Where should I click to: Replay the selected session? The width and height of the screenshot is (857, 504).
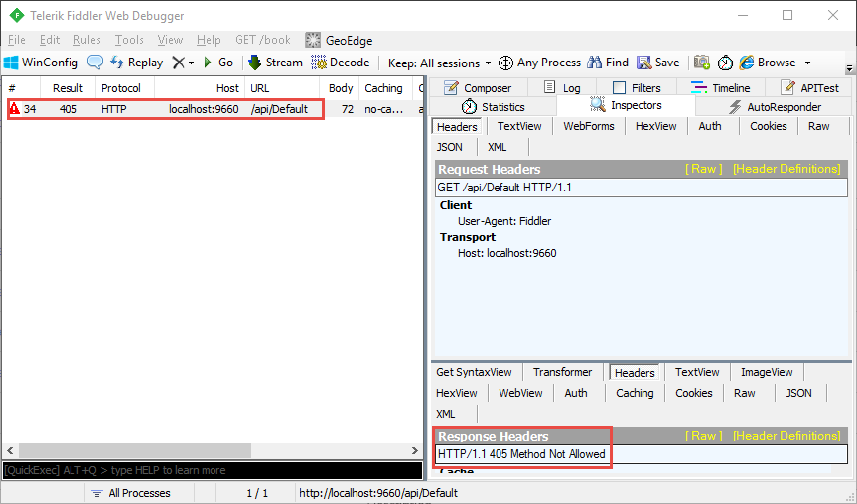click(137, 63)
